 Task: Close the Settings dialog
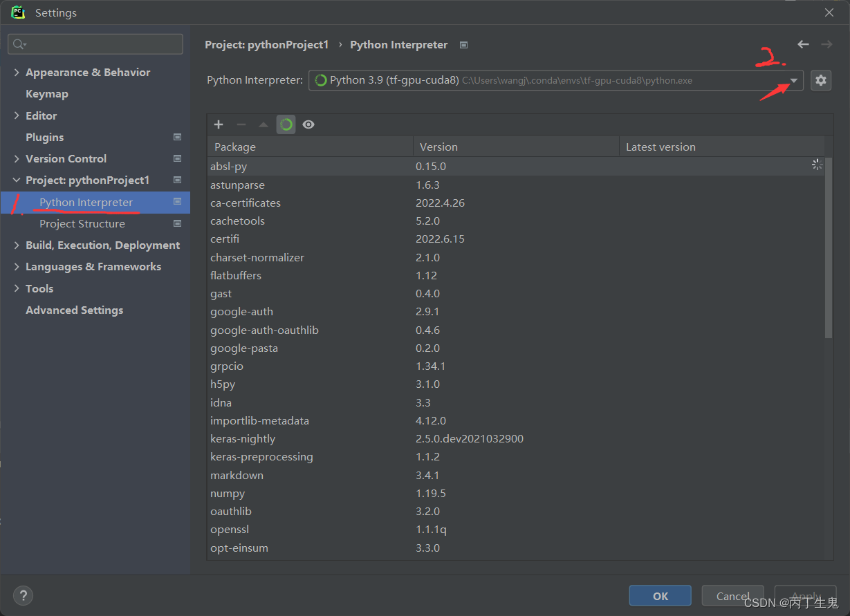tap(829, 12)
